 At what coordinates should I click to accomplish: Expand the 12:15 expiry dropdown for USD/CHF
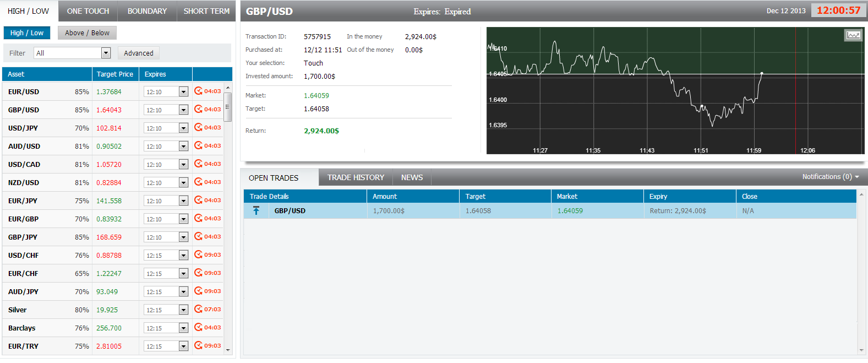click(183, 256)
